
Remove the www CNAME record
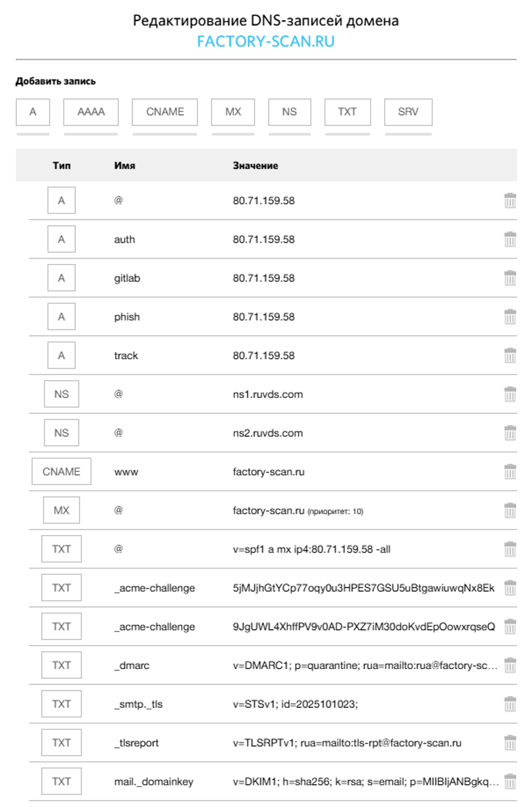(510, 471)
